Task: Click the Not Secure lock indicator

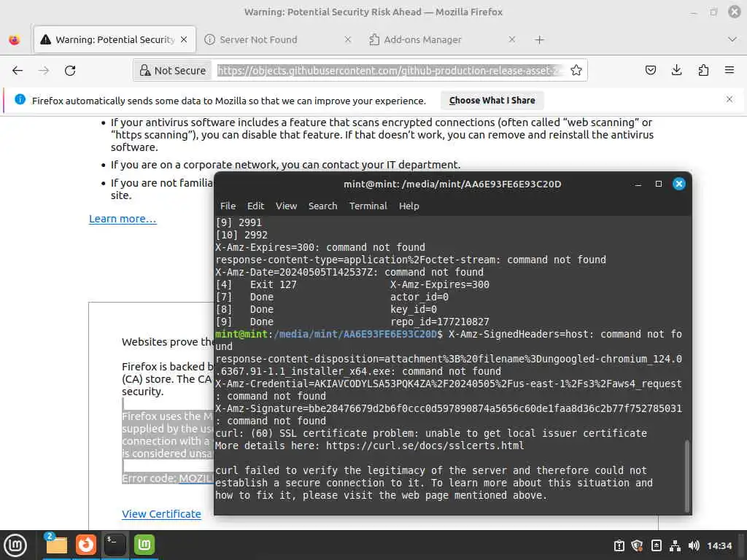Action: click(172, 71)
